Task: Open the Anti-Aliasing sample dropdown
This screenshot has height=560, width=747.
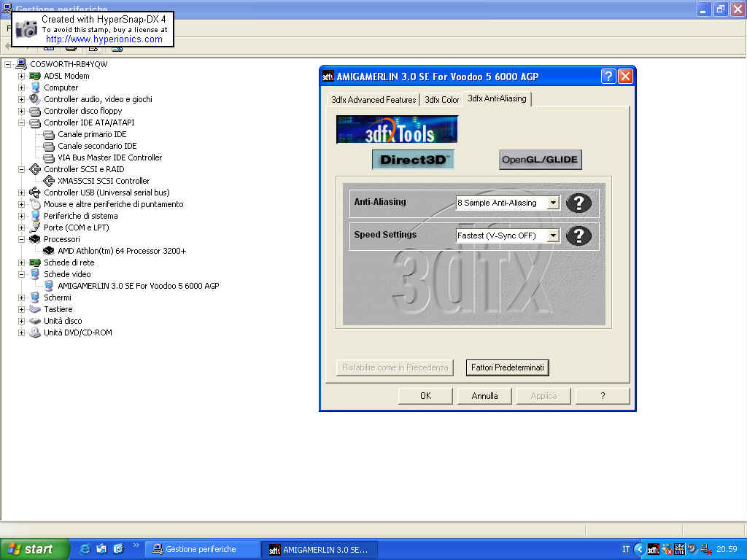Action: [x=553, y=203]
